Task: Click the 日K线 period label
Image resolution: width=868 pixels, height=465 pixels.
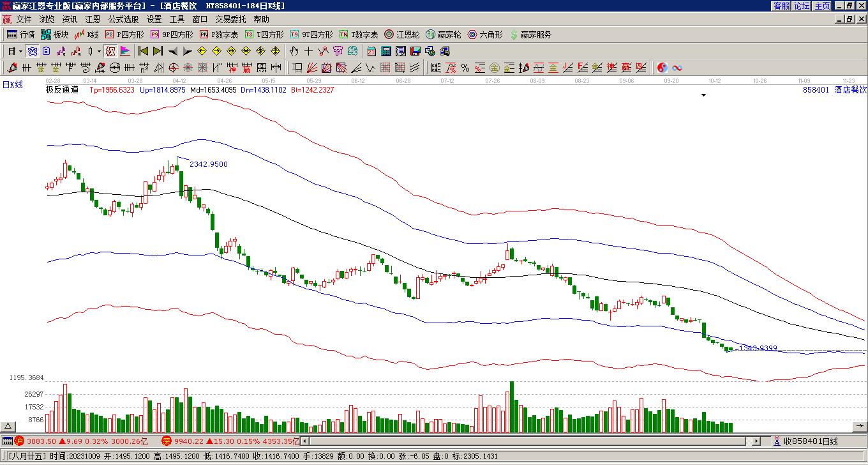Action: tap(12, 84)
